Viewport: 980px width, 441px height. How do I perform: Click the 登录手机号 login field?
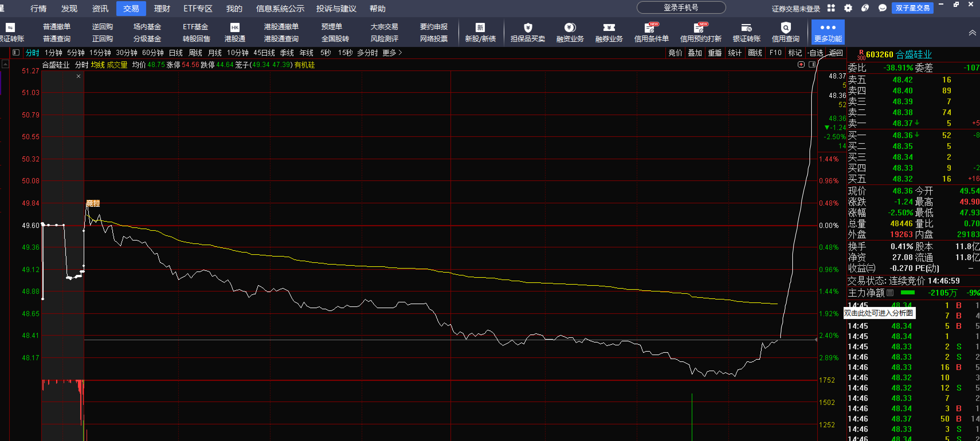tap(681, 8)
